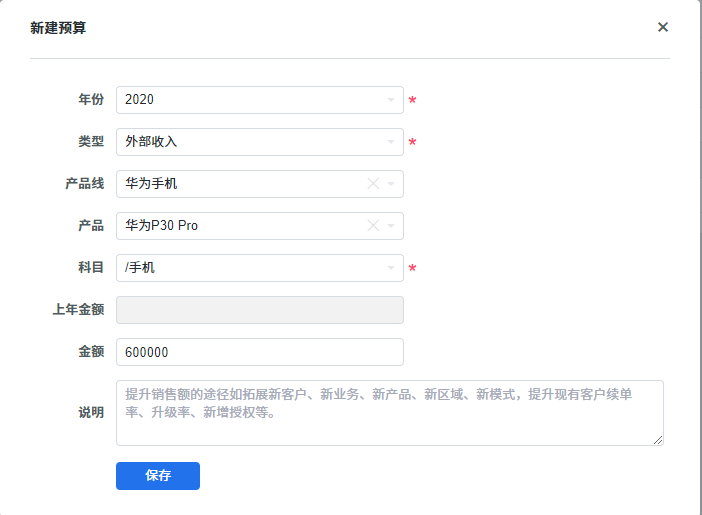Click the 科目 dropdown arrow icon
Image resolution: width=702 pixels, height=515 pixels.
[x=392, y=268]
